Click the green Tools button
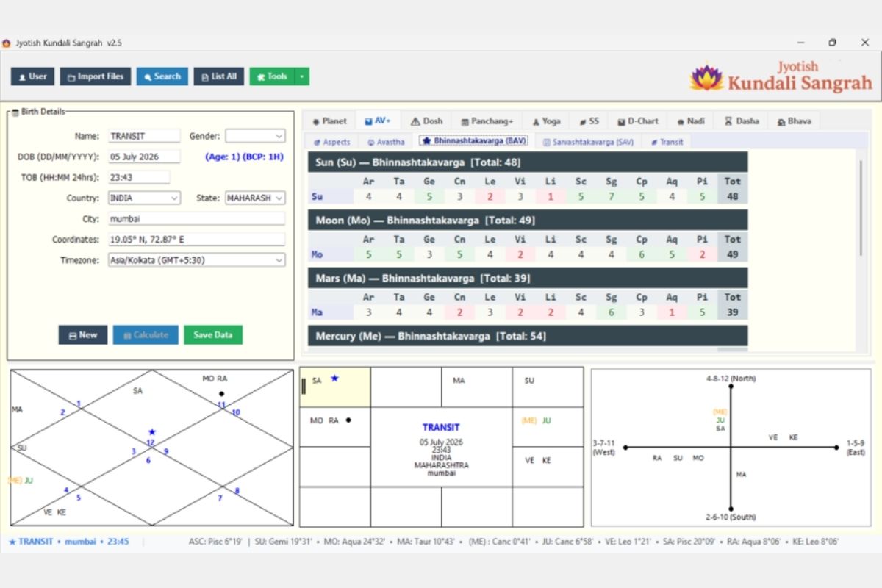The height and width of the screenshot is (588, 882). (272, 76)
